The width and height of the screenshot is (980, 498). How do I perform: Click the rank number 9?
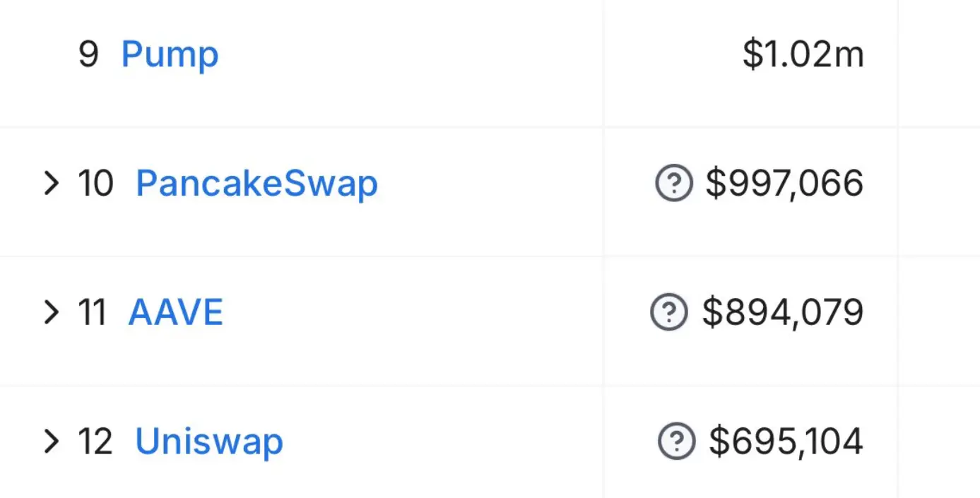click(89, 54)
